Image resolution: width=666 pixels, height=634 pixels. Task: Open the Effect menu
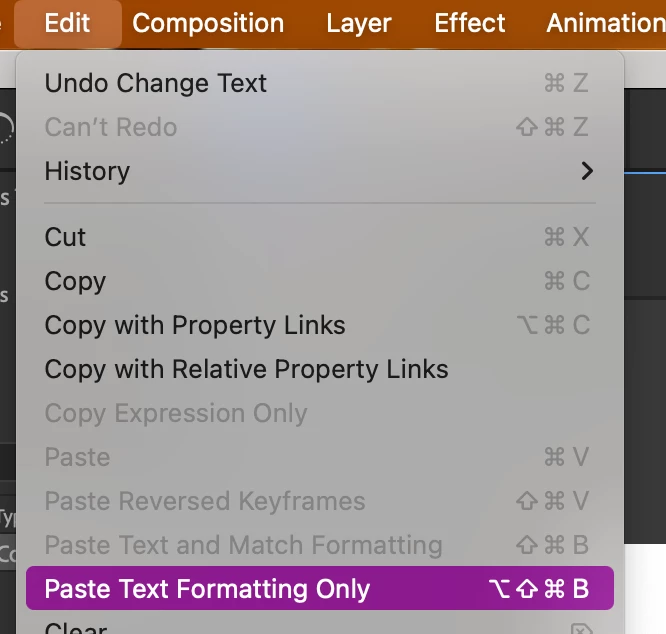470,23
